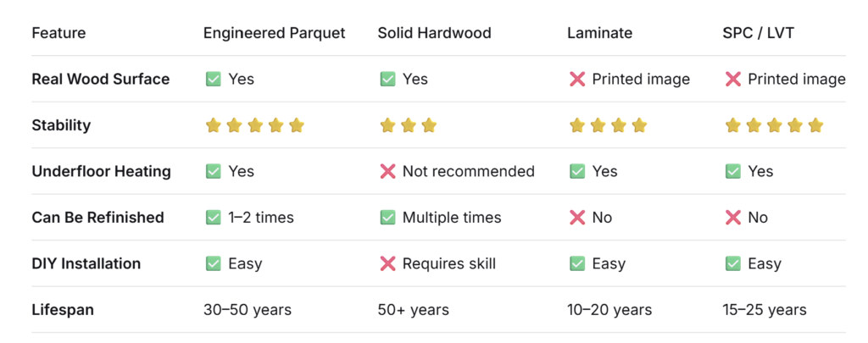Click the green check in Engineered Parquet Real Wood row

pyautogui.click(x=213, y=79)
